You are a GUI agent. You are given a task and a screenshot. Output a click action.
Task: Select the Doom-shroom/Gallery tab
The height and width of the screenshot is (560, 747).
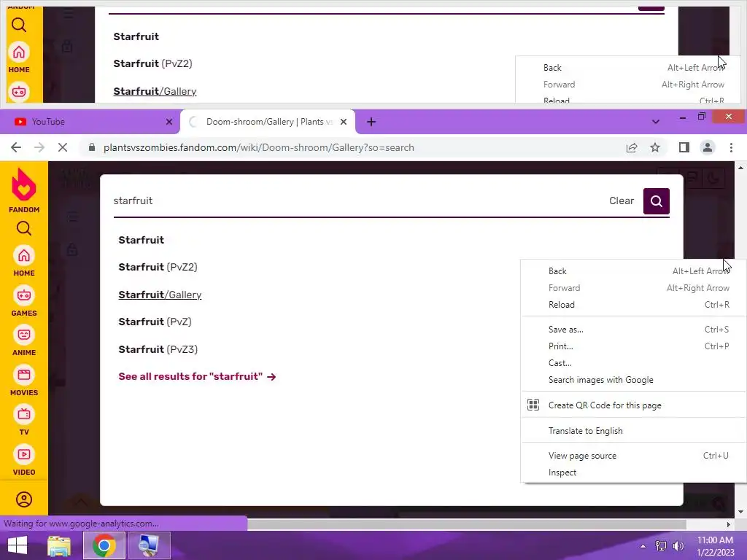(x=268, y=122)
